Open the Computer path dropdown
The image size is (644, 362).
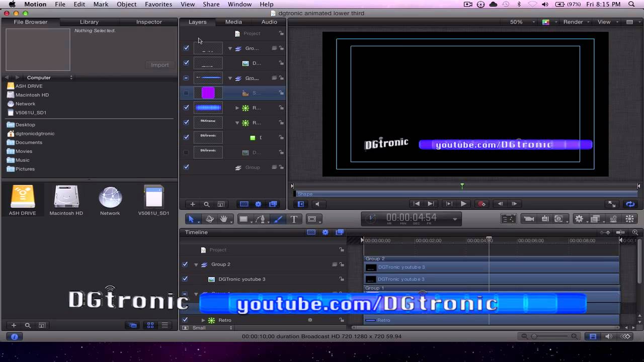(x=49, y=77)
